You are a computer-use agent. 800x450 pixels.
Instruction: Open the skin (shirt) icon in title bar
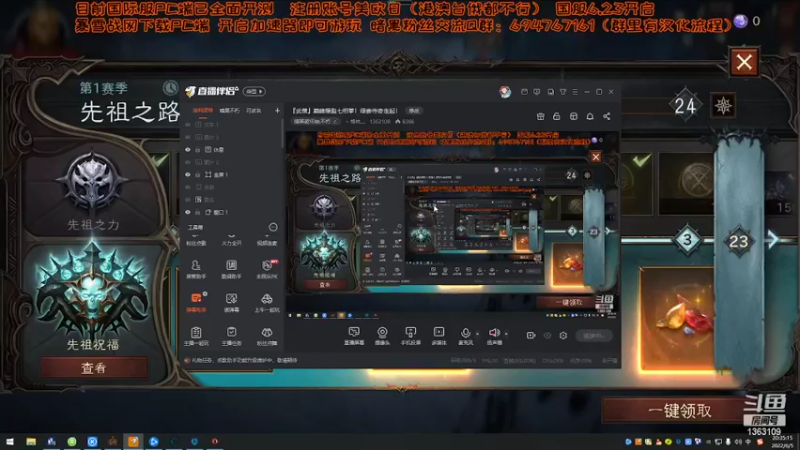[x=563, y=92]
